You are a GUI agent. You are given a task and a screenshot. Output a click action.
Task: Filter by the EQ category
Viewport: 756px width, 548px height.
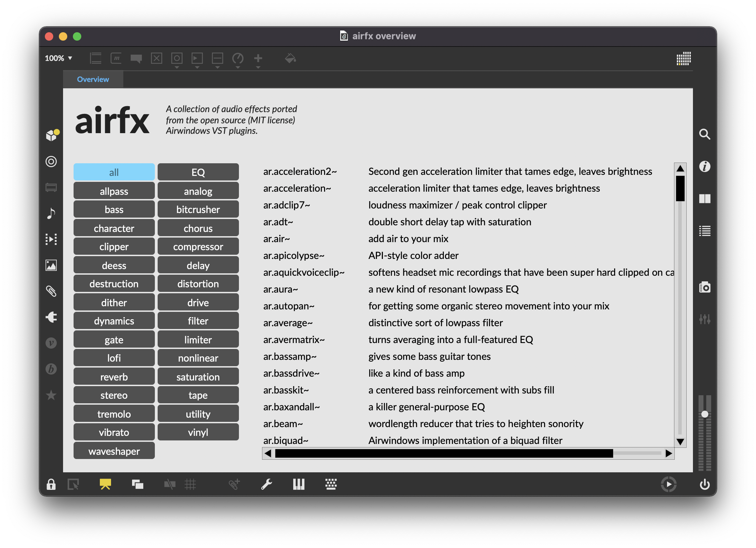(x=198, y=172)
